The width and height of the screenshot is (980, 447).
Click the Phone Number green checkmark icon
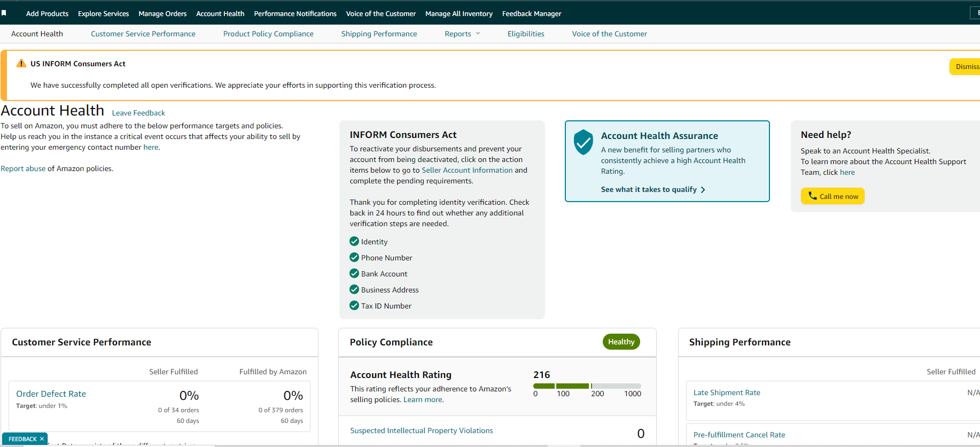[354, 257]
